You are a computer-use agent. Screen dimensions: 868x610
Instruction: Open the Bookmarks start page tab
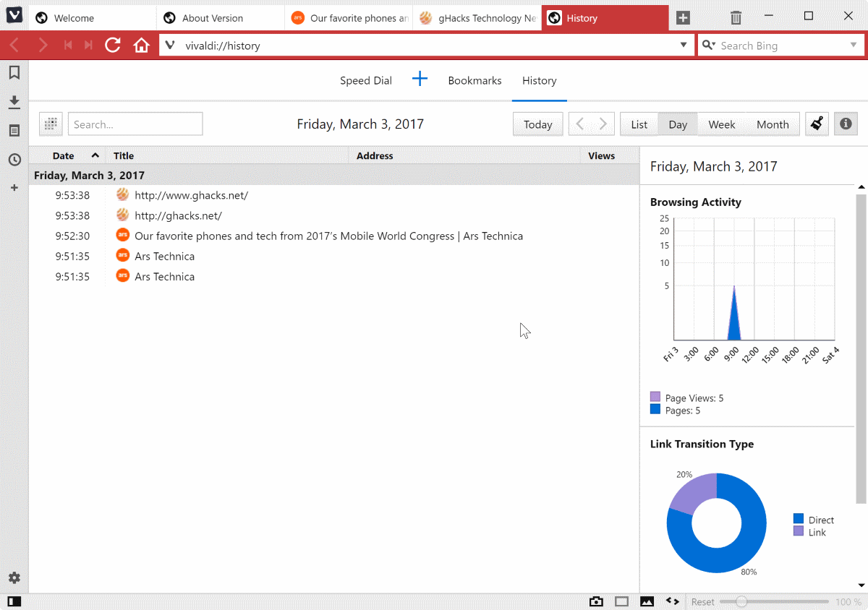point(475,81)
